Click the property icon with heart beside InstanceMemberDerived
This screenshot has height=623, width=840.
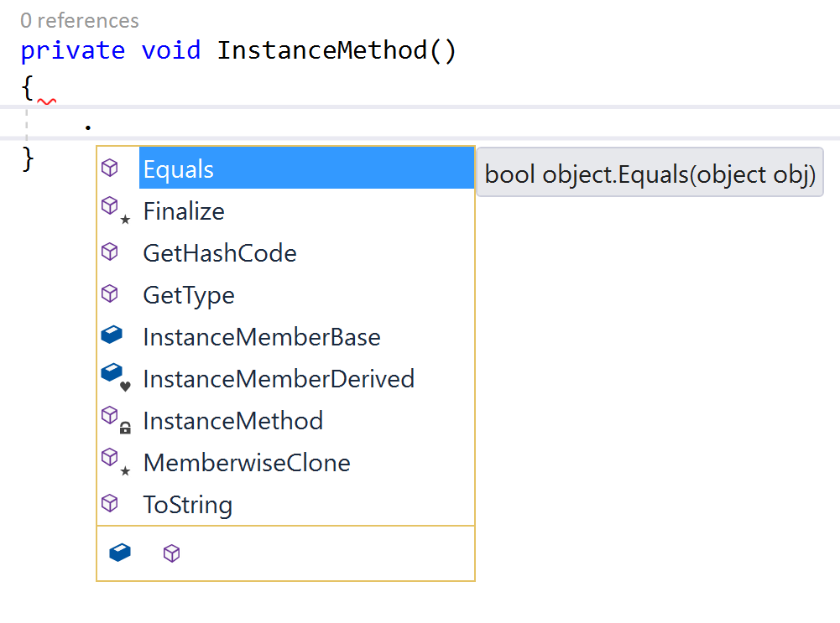pyautogui.click(x=116, y=377)
